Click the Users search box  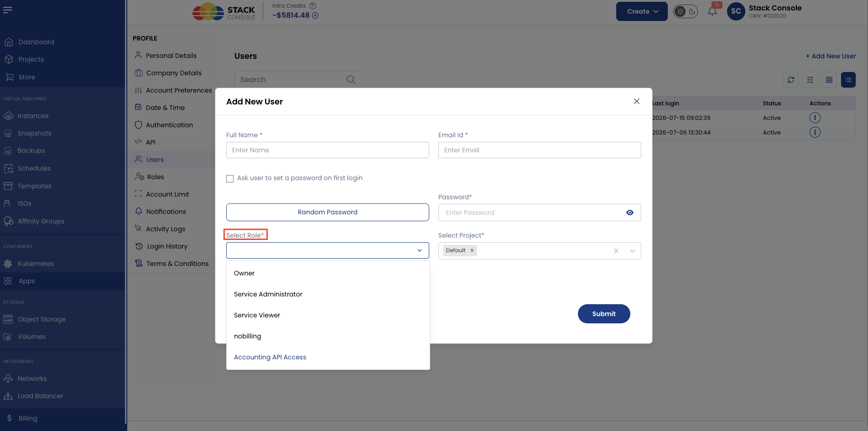coord(298,79)
